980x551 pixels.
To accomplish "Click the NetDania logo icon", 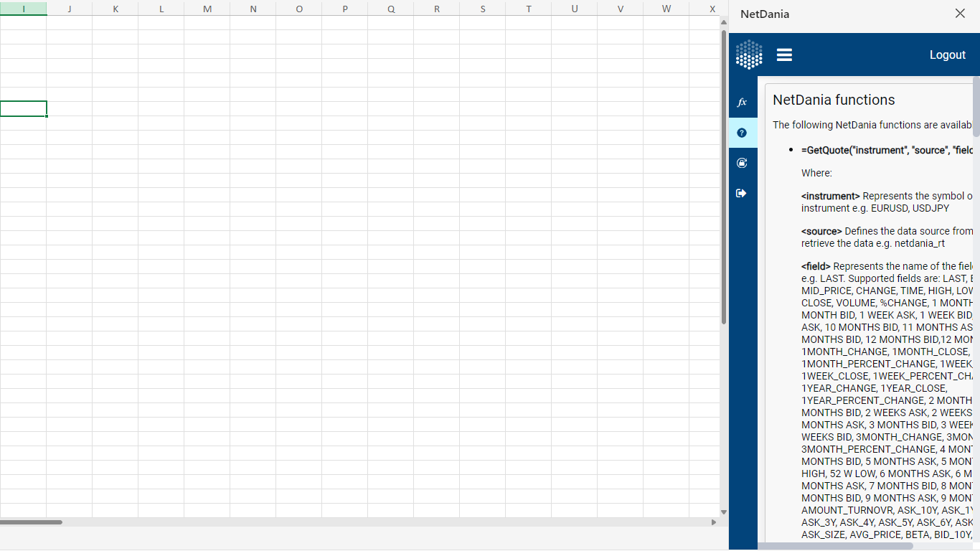I will 749,55.
